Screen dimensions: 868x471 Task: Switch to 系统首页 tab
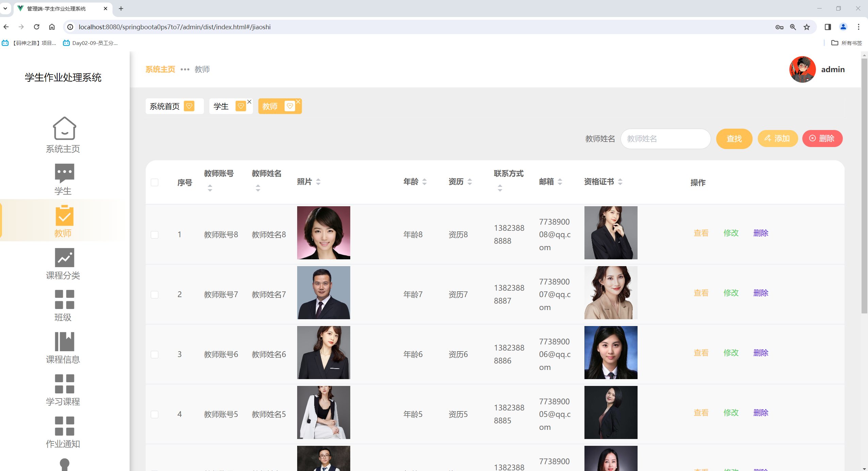coord(174,106)
